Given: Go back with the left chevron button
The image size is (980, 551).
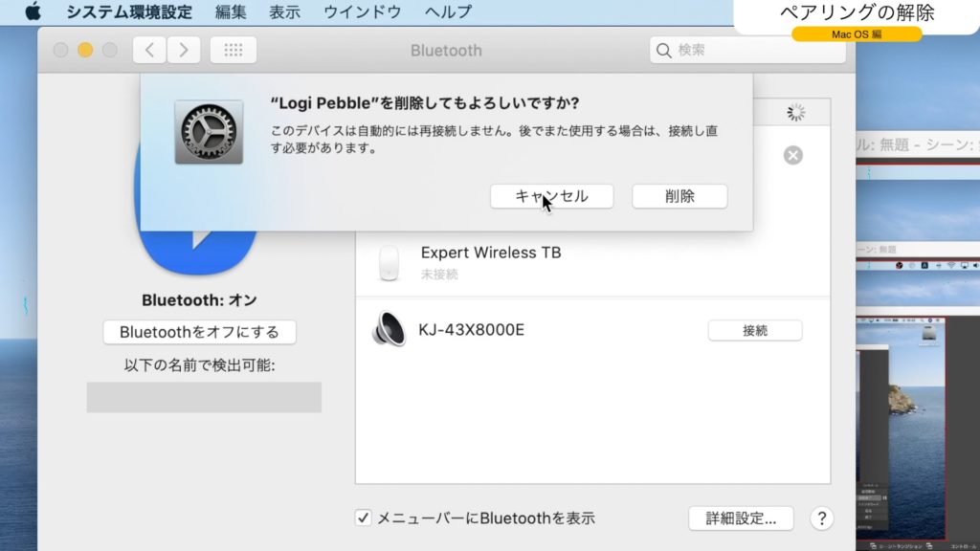Looking at the screenshot, I should tap(149, 50).
